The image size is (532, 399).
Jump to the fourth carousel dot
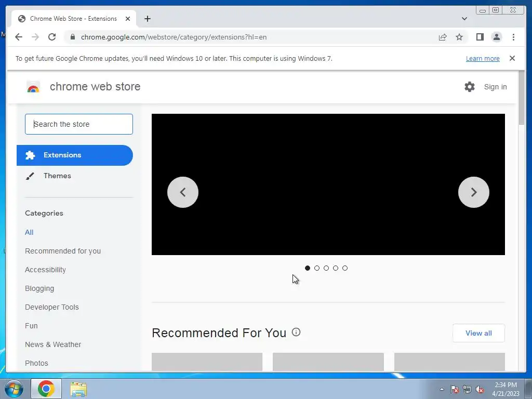336,268
